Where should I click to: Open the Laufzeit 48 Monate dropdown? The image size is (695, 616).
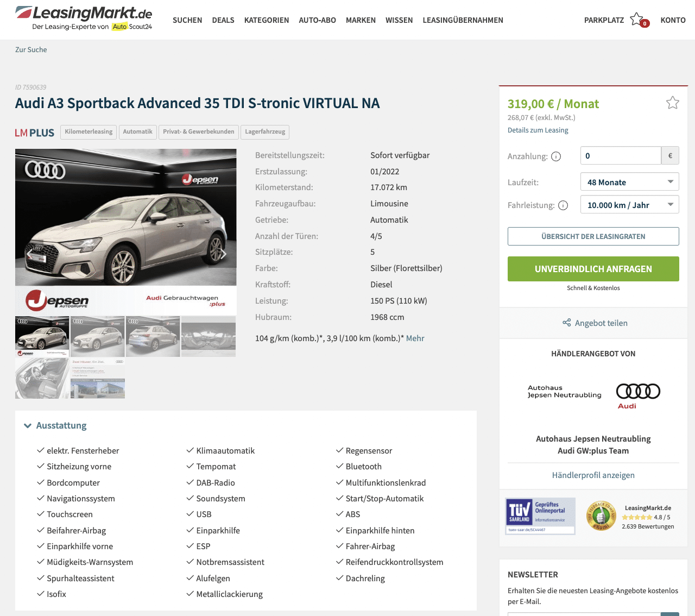coord(630,182)
